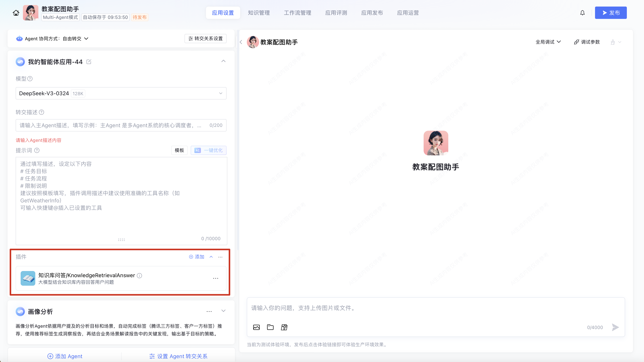Click the 转交关系设置 button
This screenshot has height=362, width=644.
coord(206,39)
